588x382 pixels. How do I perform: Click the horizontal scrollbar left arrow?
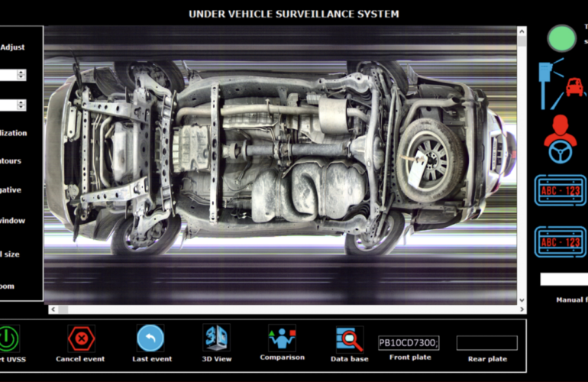(x=53, y=309)
